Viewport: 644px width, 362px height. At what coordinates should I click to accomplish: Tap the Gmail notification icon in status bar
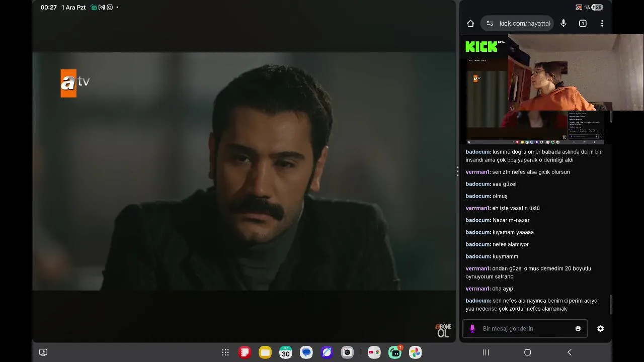(102, 8)
